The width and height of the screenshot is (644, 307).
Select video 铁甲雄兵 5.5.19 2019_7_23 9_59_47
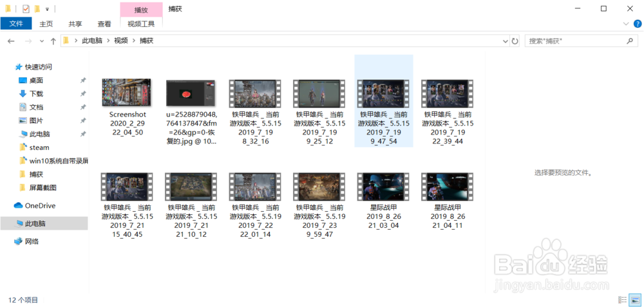(x=319, y=187)
